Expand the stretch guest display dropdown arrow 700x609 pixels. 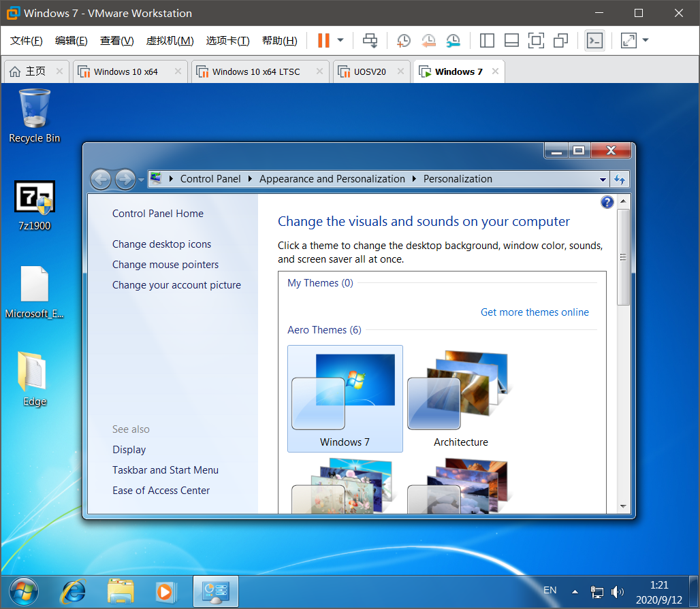646,41
